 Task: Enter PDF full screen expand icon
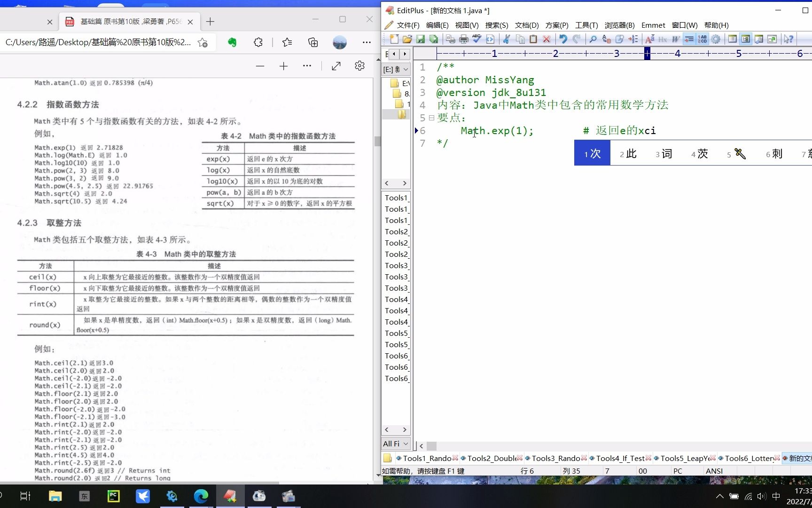click(x=336, y=66)
